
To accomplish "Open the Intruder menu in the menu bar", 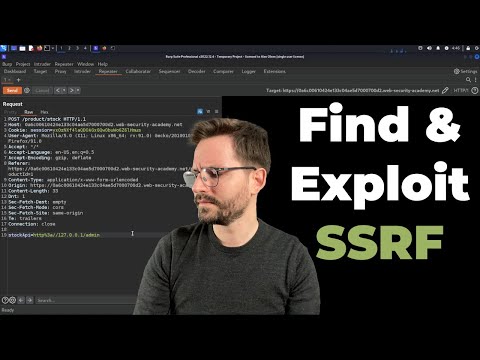I will coord(42,64).
